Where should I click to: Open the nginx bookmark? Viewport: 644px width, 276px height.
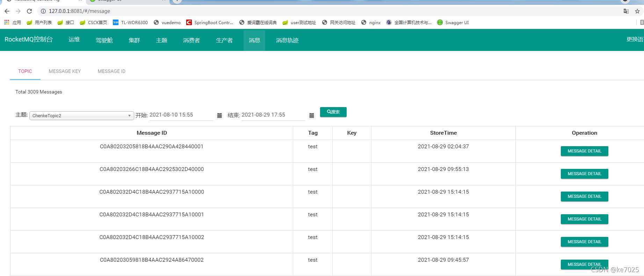pos(371,22)
